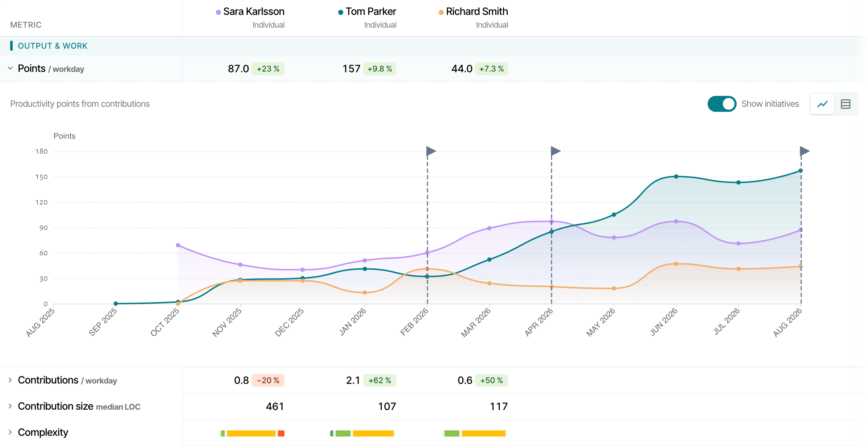
Task: Open Sara Karlsson column header
Action: [x=254, y=12]
